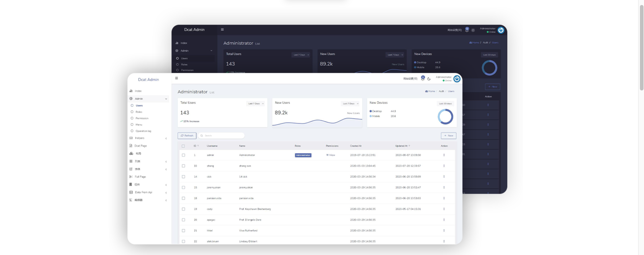Click the page vertical scrollbar thumb
Screen dimensions: 644x255
[642, 47]
